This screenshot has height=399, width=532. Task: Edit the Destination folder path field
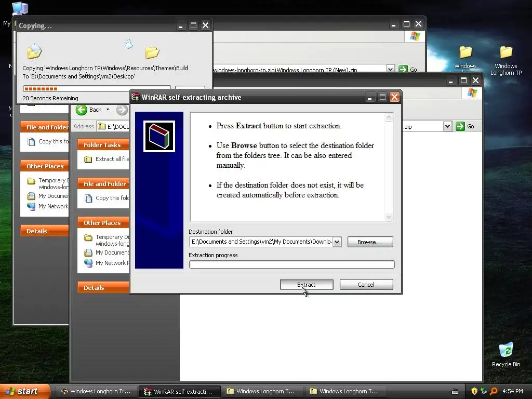click(261, 242)
